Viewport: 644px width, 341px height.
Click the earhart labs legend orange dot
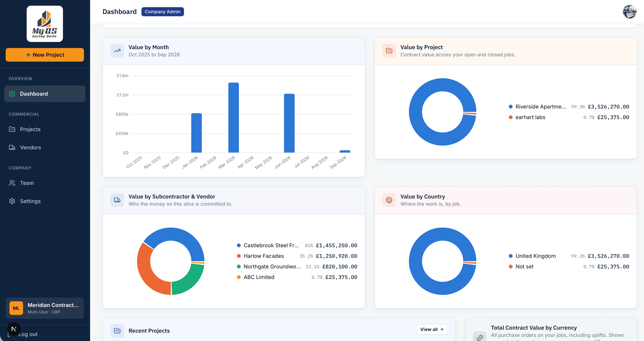[x=511, y=117]
